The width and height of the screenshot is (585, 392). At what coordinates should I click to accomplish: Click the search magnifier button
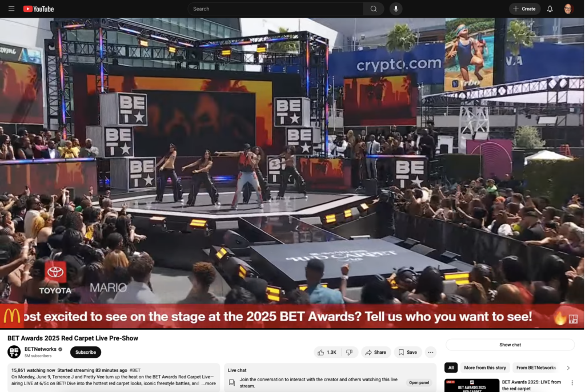[374, 9]
